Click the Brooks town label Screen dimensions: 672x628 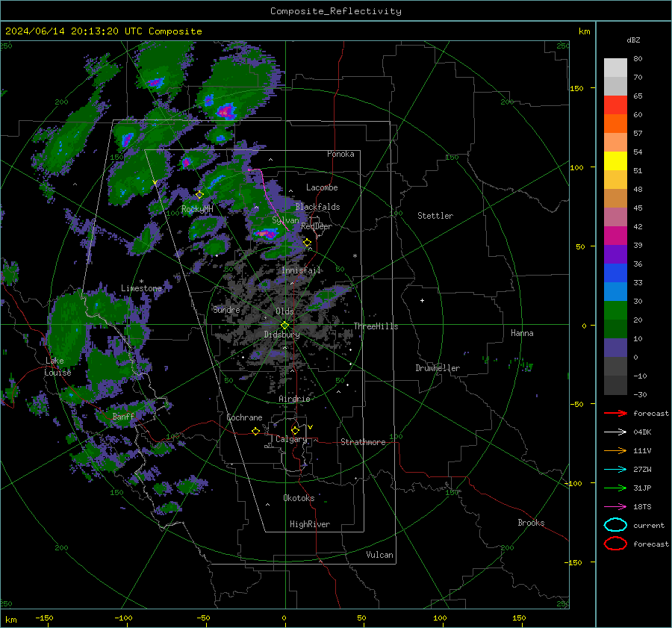point(531,523)
